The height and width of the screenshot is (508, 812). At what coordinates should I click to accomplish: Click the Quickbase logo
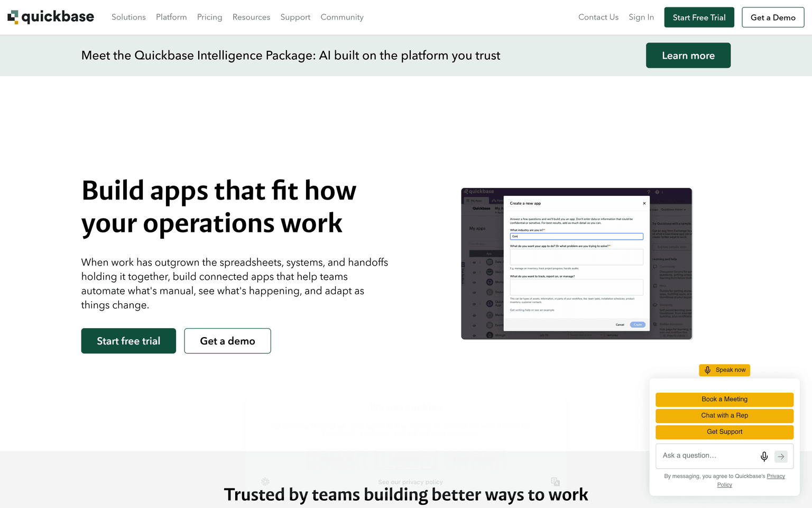click(x=51, y=17)
